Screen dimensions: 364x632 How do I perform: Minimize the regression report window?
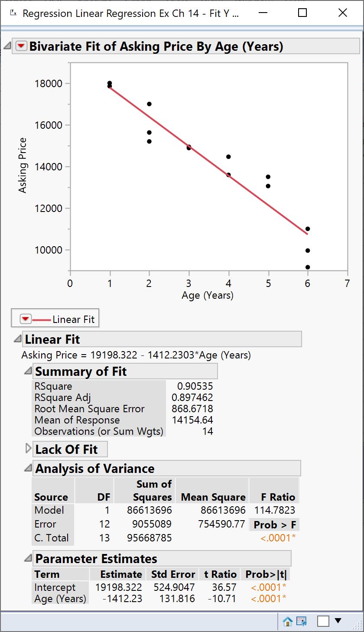point(263,13)
